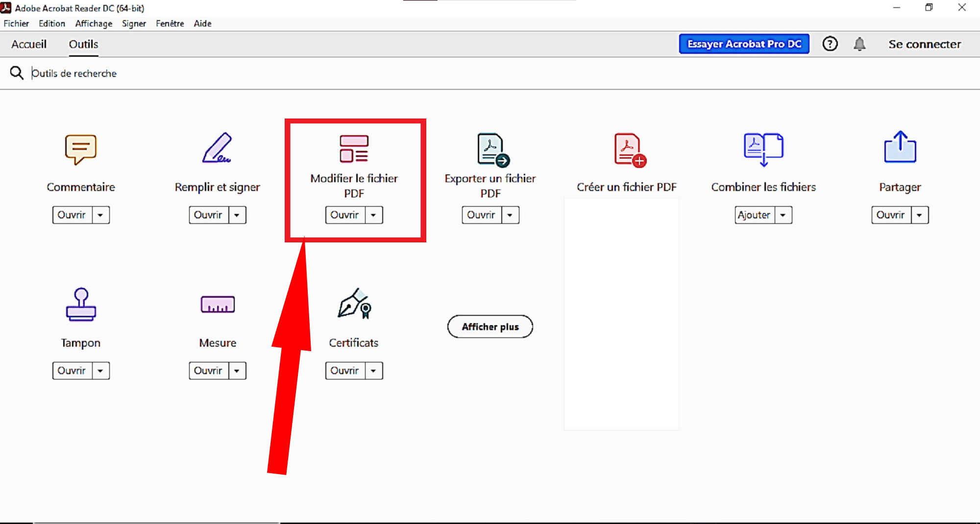Focus the Outils de recherche search field
The width and height of the screenshot is (980, 524).
490,73
